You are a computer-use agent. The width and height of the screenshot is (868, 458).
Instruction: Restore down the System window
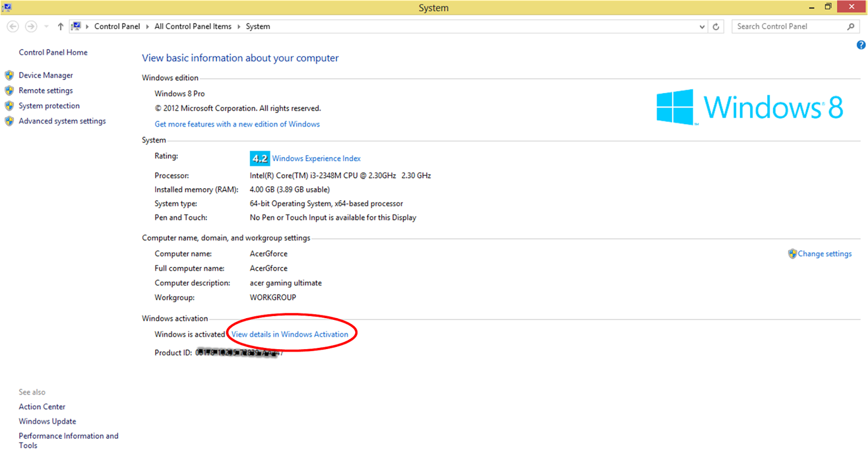828,7
